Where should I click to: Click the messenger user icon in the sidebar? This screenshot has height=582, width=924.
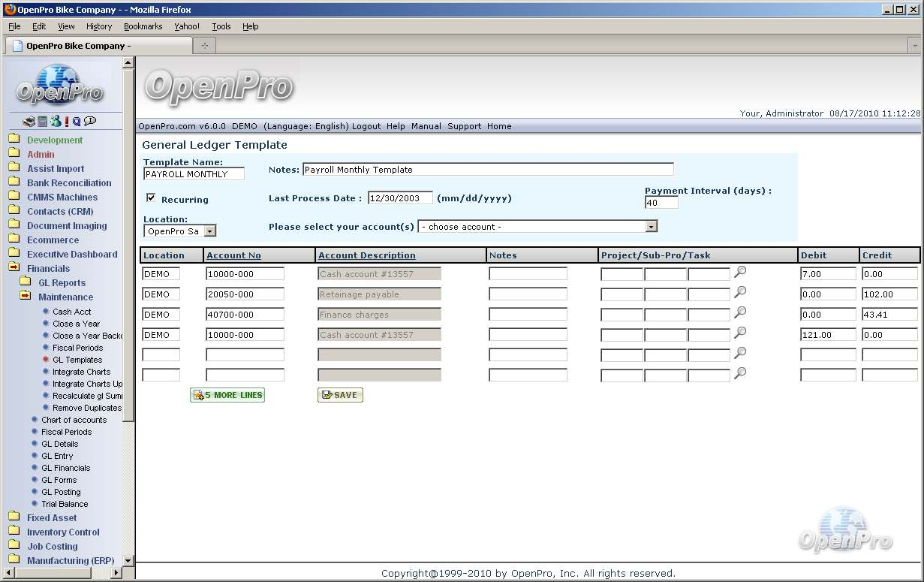[x=56, y=122]
